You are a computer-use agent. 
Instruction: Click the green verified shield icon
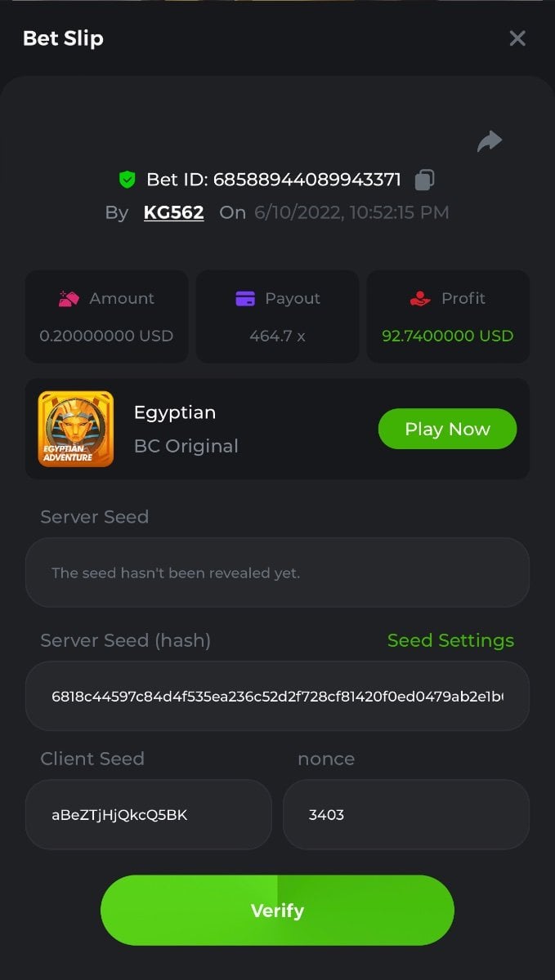(127, 180)
